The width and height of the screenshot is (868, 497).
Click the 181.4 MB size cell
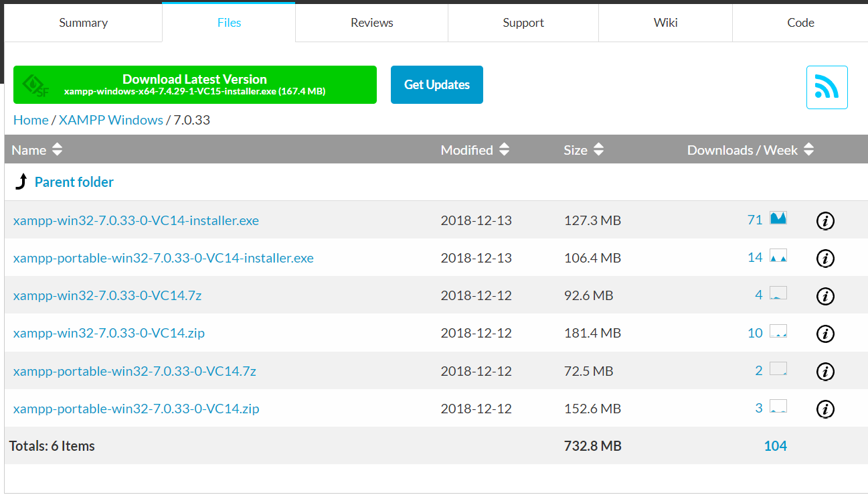(x=592, y=333)
